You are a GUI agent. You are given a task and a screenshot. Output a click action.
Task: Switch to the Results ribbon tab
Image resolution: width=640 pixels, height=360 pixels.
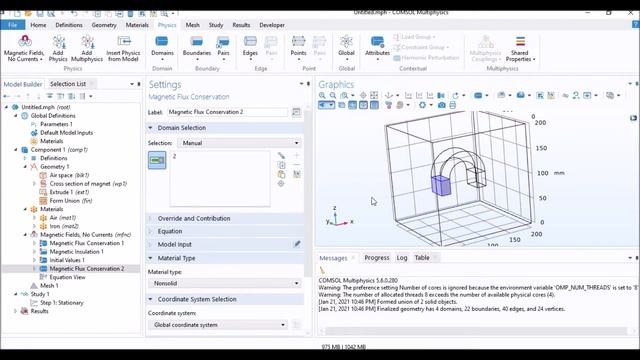pos(241,25)
